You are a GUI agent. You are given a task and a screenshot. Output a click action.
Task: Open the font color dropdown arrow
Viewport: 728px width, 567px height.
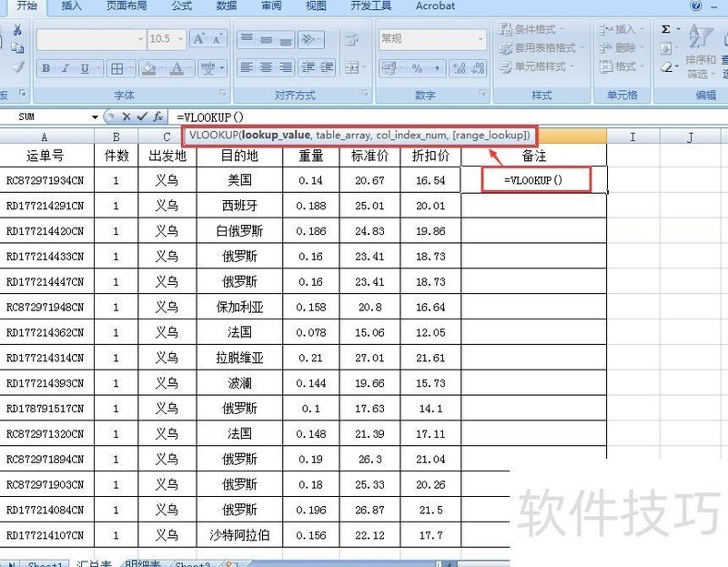pos(187,68)
